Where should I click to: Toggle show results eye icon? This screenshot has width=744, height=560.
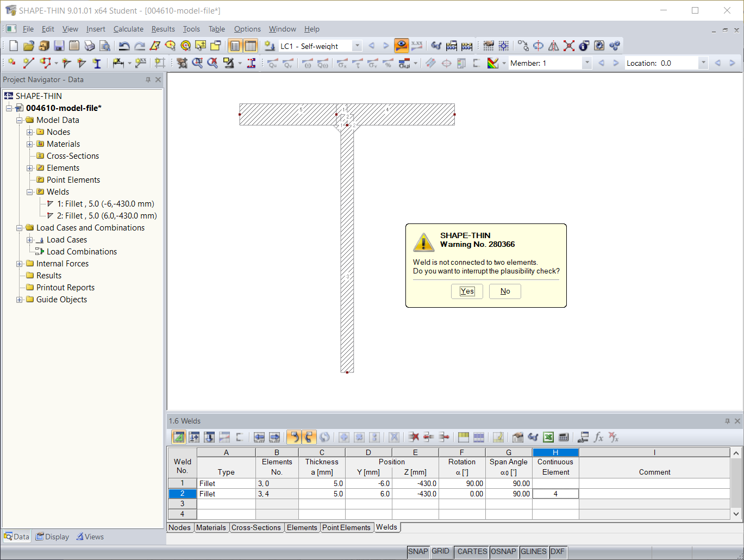click(x=402, y=46)
